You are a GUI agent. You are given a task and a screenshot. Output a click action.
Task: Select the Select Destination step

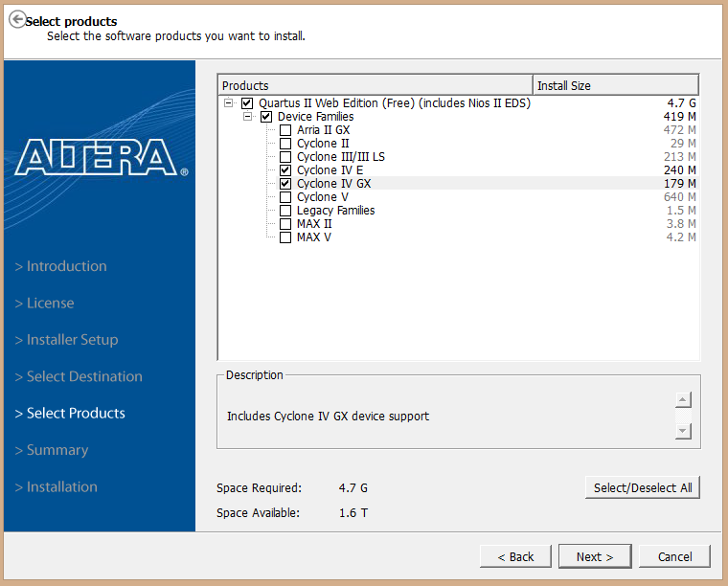(x=79, y=376)
